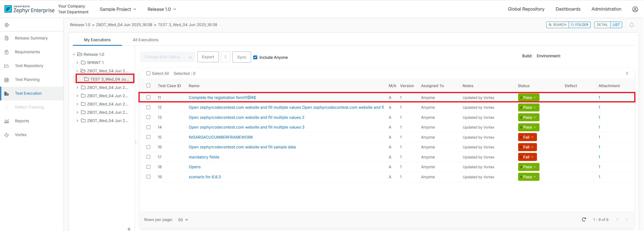Open the three-dot options menu in grid

click(627, 74)
